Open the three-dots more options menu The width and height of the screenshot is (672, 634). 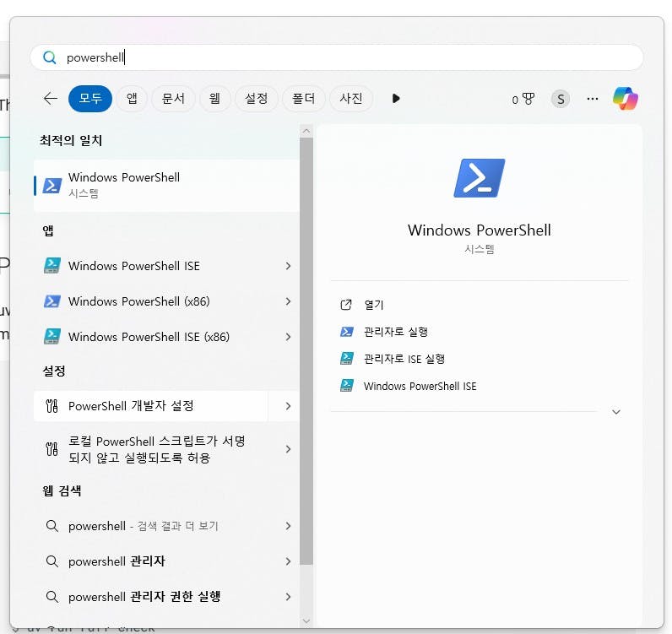593,99
